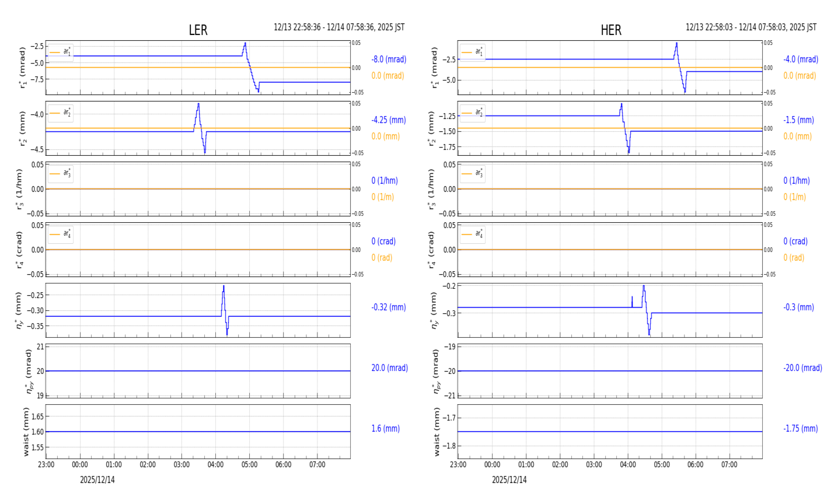
Task: Click the ∂r1* legend in the LER plot
Action: [x=61, y=52]
